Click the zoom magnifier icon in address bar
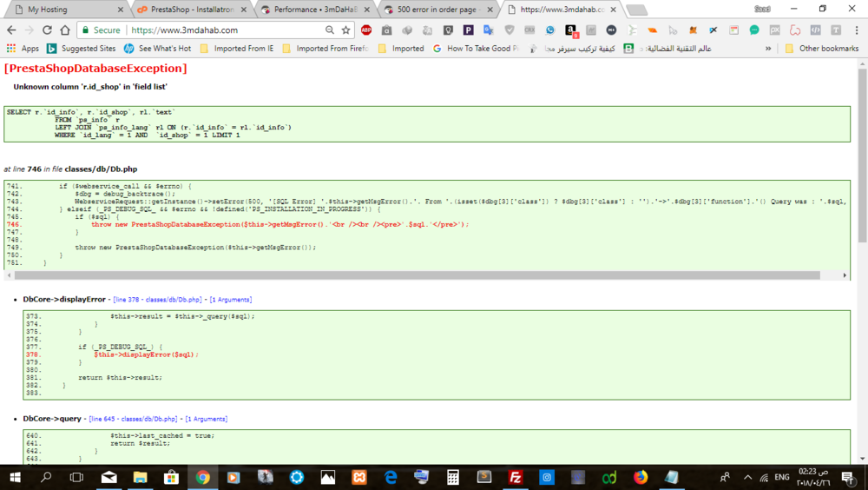 (329, 30)
